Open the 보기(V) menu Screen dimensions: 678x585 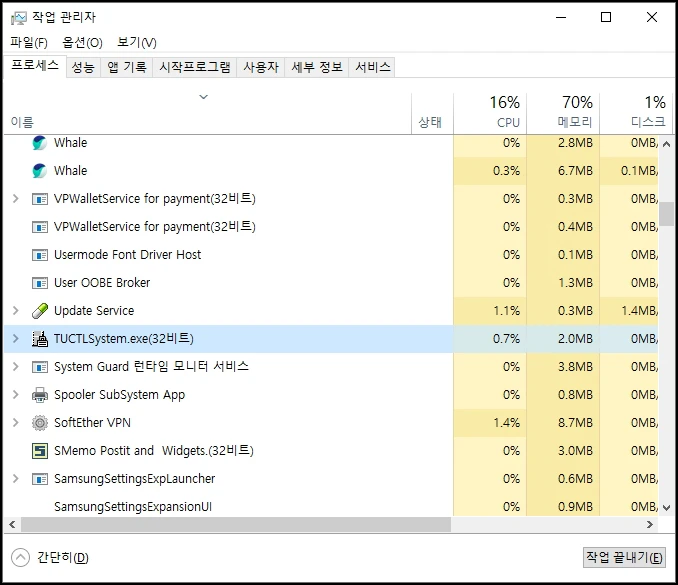tap(137, 42)
